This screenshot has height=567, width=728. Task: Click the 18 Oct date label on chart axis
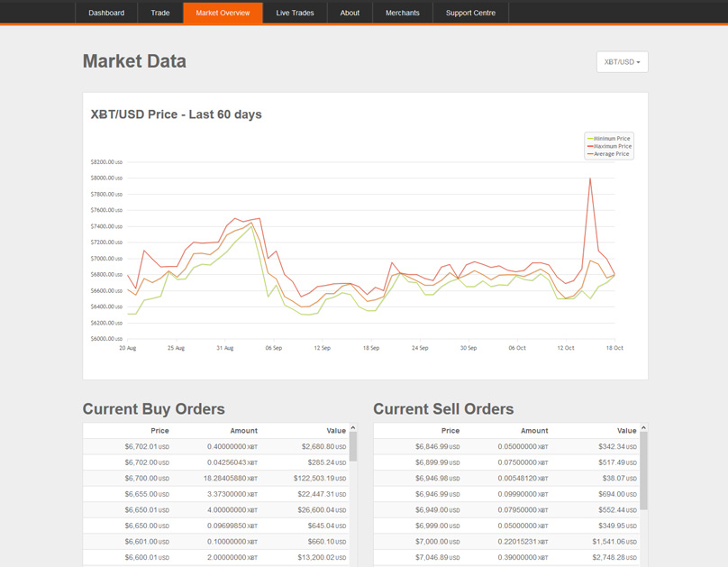click(x=614, y=348)
